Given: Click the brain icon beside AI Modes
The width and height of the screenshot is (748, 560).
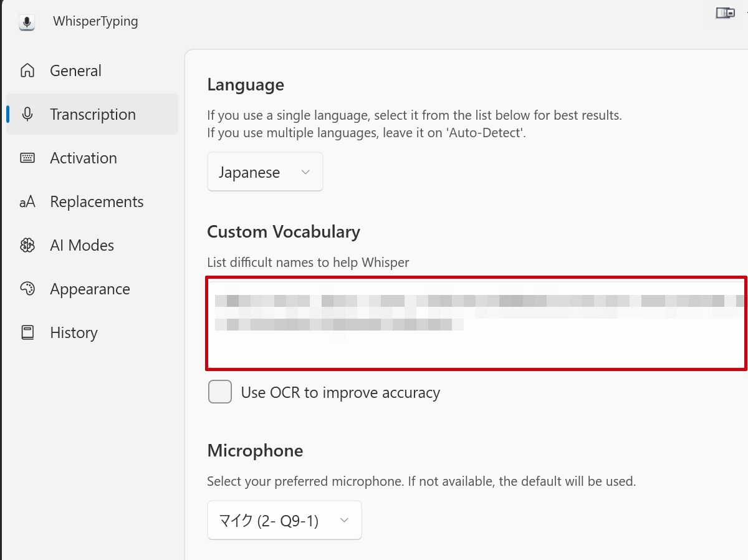Looking at the screenshot, I should 27,245.
